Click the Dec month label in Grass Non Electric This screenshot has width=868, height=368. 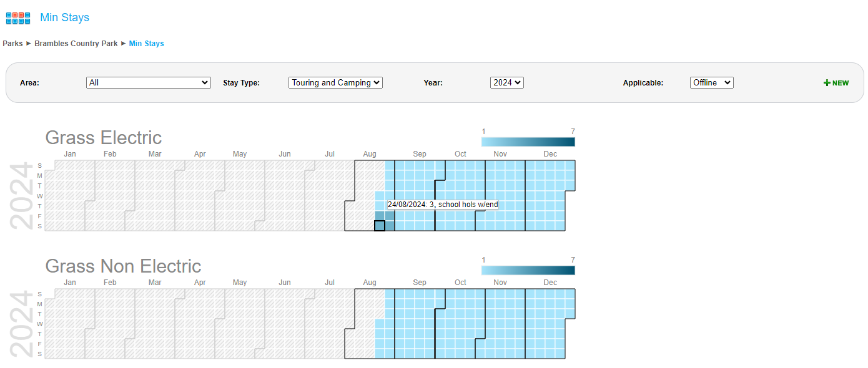[550, 283]
